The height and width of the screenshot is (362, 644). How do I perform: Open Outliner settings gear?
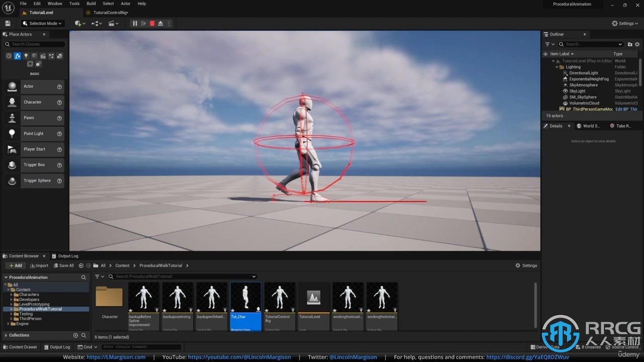pos(637,44)
